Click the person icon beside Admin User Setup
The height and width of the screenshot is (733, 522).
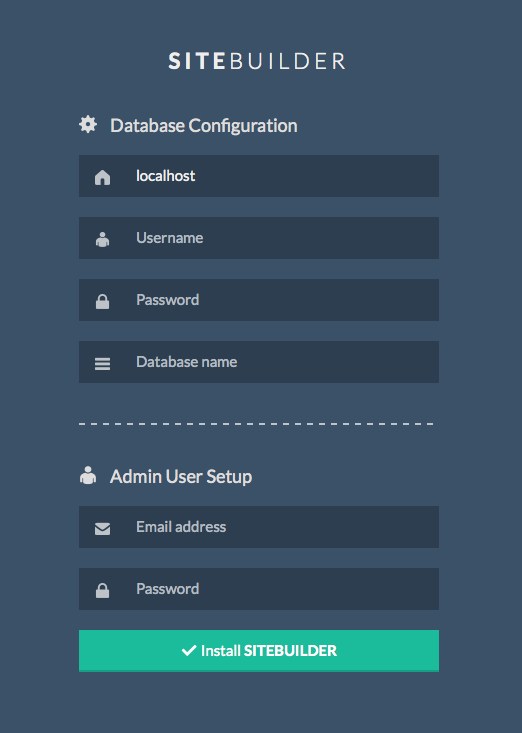(88, 475)
